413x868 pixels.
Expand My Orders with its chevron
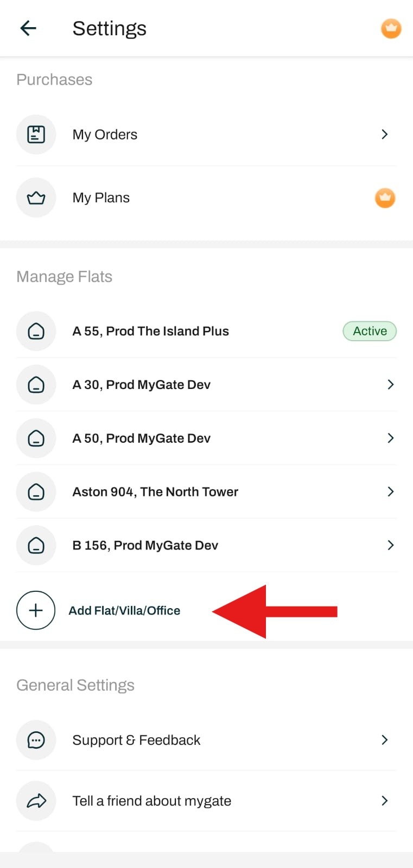point(385,134)
